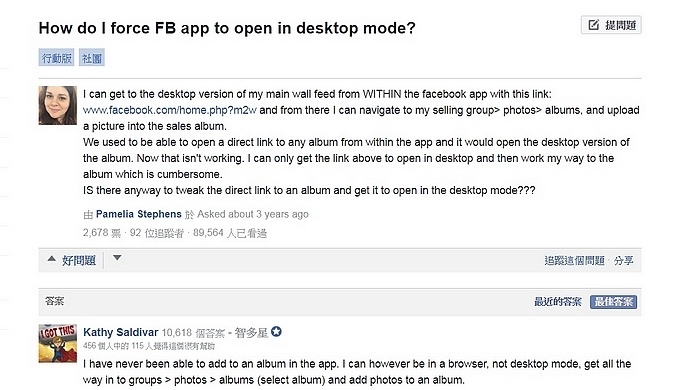Open Kathy Saldivar profile name link

point(121,333)
